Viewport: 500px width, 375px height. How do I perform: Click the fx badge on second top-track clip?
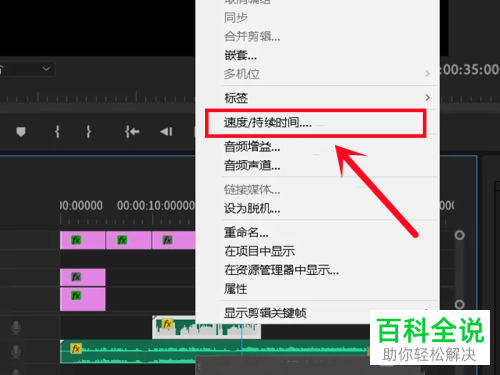pos(122,240)
